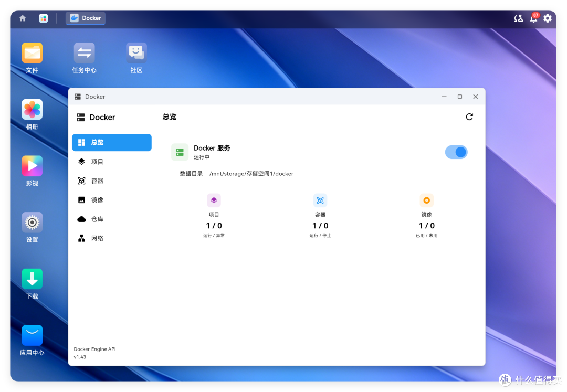Viewport: 567px width, 392px height.
Task: Click the 数据目录 label
Action: point(191,174)
